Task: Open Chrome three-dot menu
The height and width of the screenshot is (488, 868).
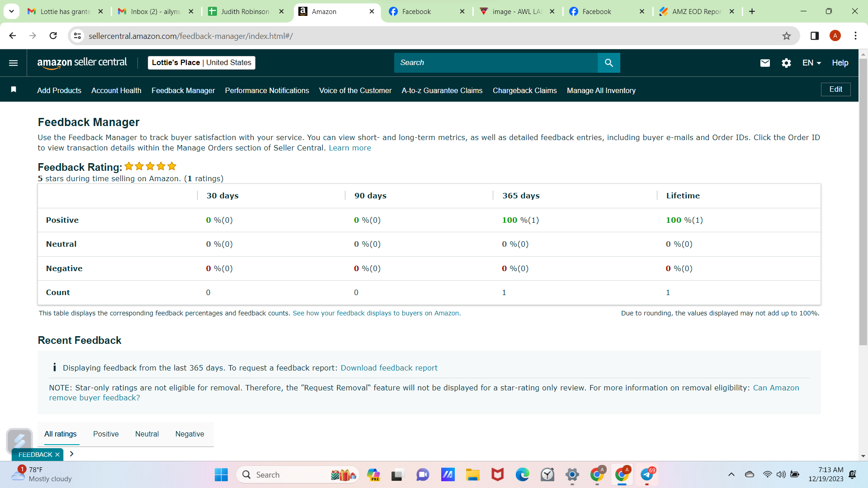Action: tap(856, 36)
